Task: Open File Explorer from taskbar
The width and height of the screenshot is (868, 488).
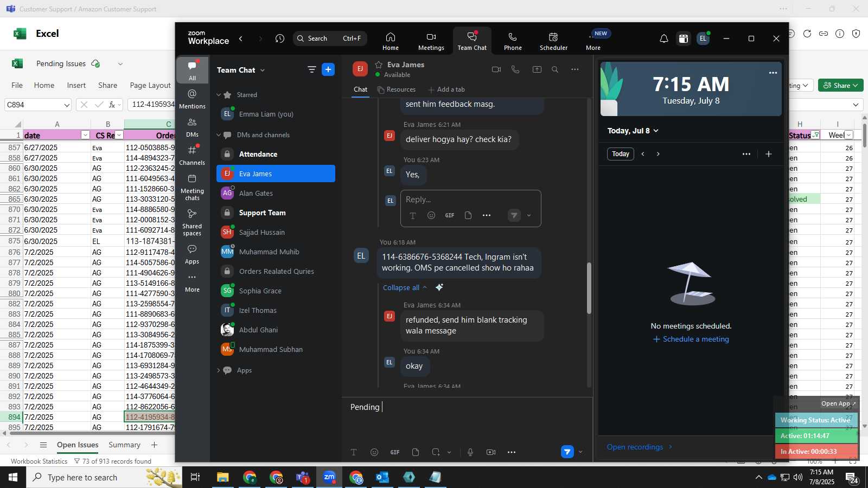Action: point(223,477)
